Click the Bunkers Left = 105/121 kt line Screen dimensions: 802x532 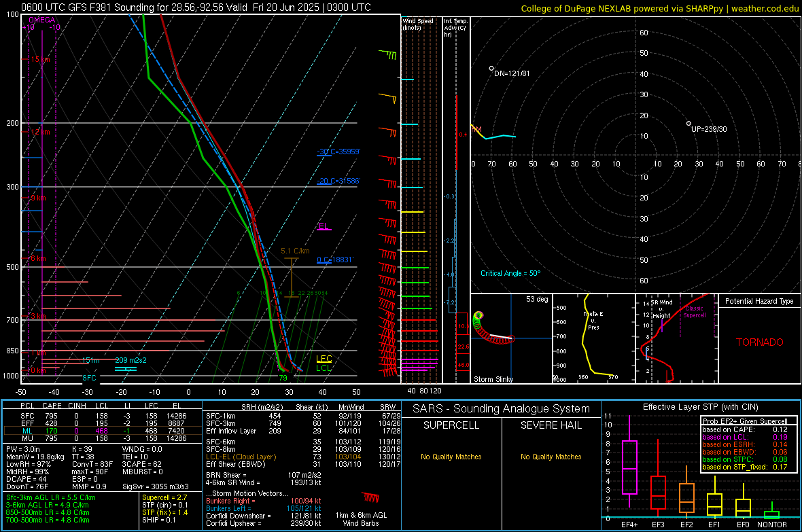(x=264, y=508)
